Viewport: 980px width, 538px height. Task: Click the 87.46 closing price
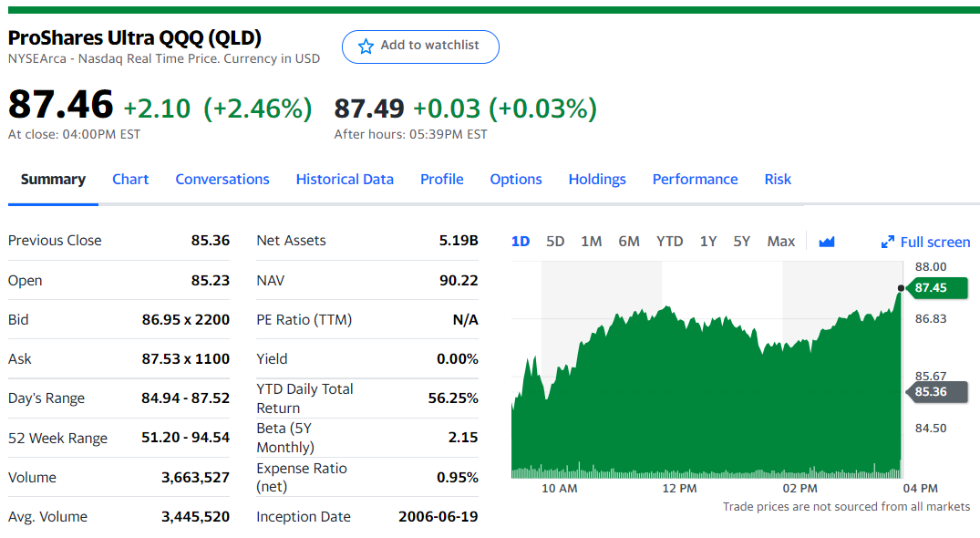tap(61, 104)
